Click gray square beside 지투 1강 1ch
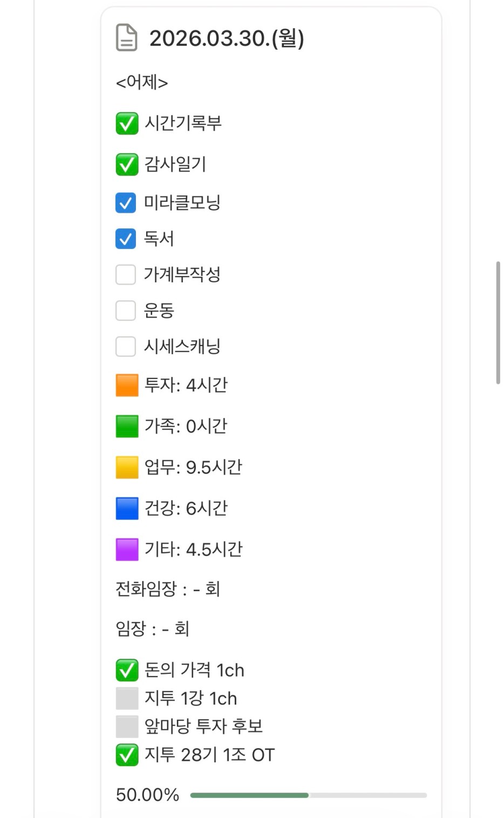504x818 pixels. click(x=127, y=699)
